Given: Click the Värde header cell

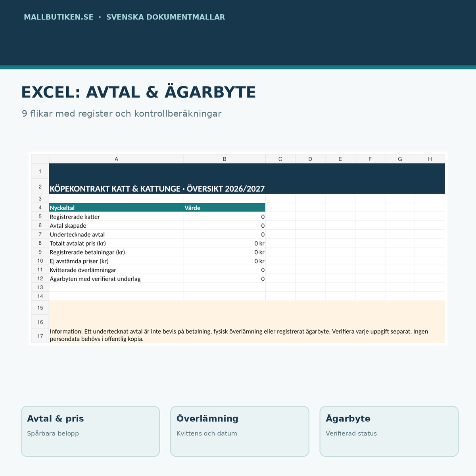Looking at the screenshot, I should tap(225, 207).
